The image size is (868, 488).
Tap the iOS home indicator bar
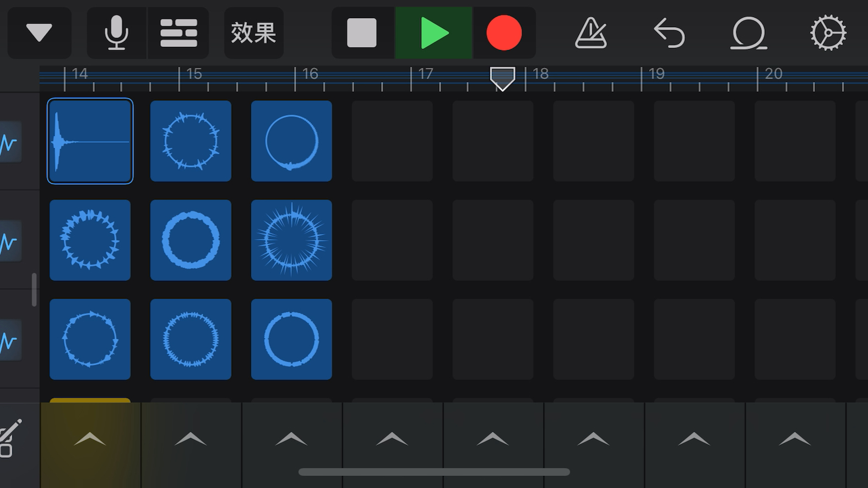434,472
